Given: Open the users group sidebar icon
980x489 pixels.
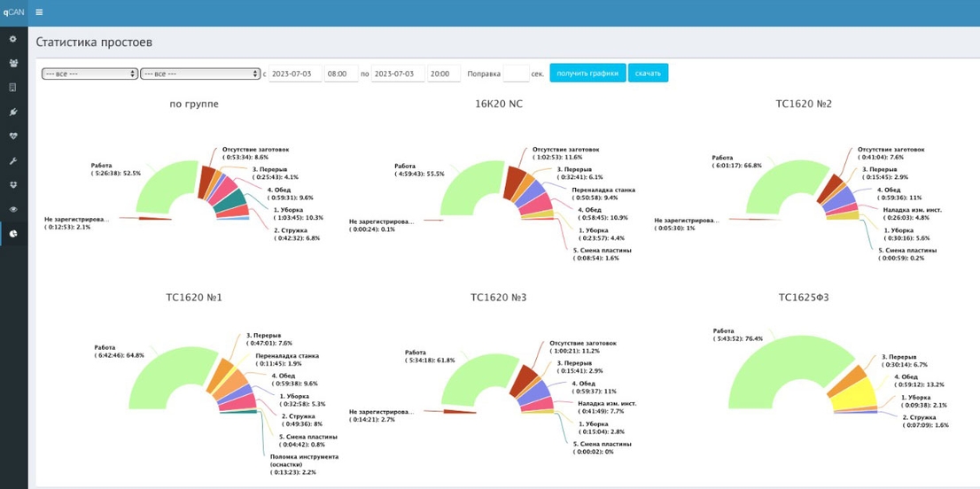Looking at the screenshot, I should pyautogui.click(x=14, y=63).
